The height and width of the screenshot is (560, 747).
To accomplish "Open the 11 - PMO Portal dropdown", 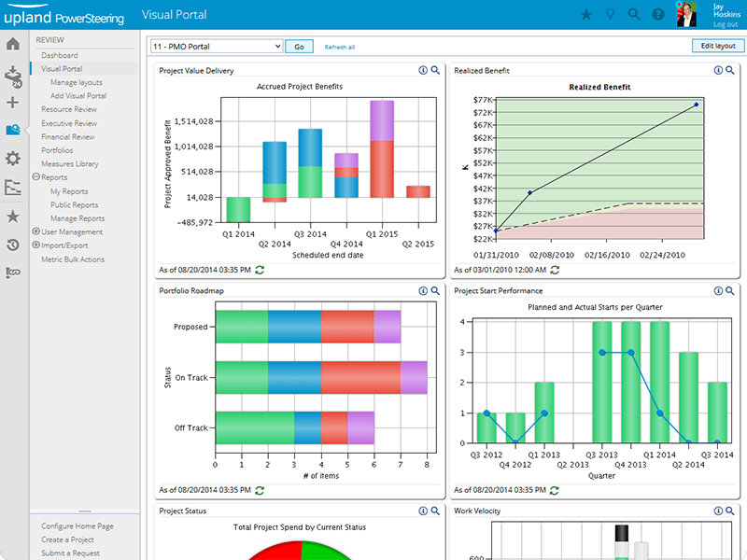I will tap(216, 46).
